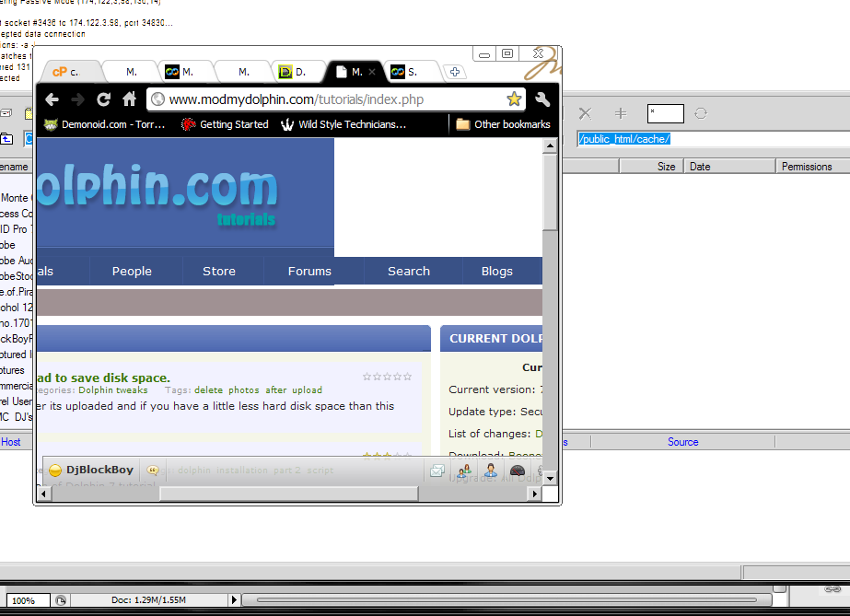This screenshot has width=850, height=616.
Task: Open the chat bubble icon in member bar
Action: tap(153, 470)
